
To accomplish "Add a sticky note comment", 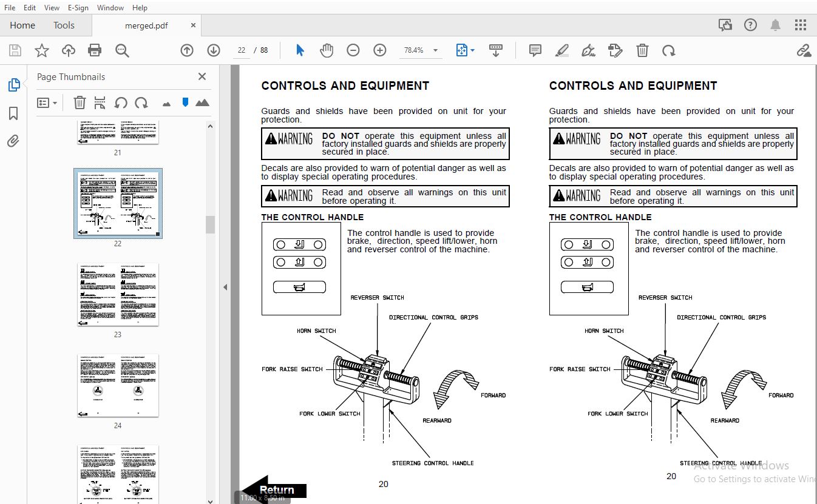I will coord(535,50).
